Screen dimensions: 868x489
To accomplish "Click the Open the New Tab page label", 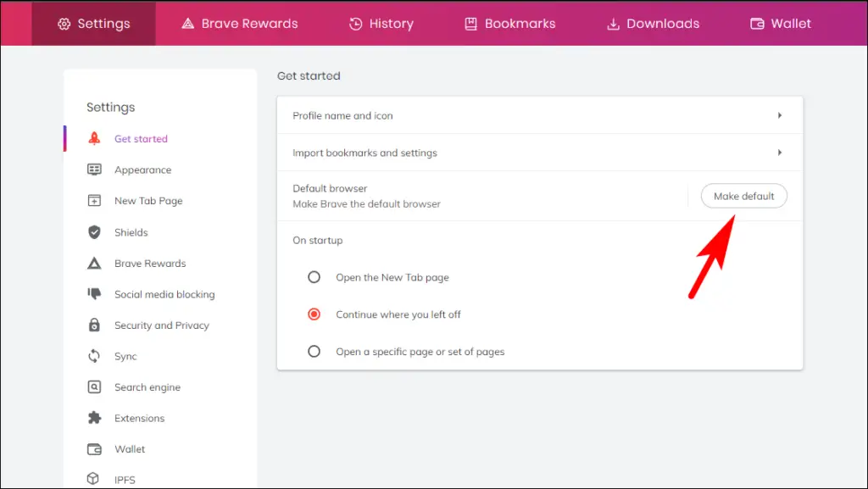I will tap(392, 277).
